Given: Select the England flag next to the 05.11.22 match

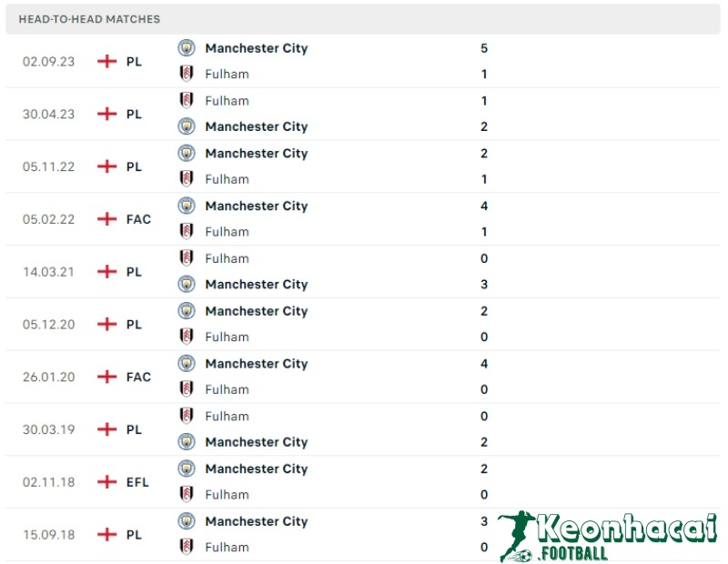Looking at the screenshot, I should click(106, 166).
